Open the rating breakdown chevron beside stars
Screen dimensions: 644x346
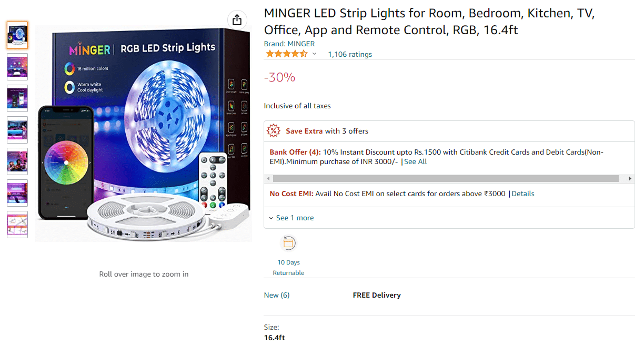pyautogui.click(x=315, y=54)
